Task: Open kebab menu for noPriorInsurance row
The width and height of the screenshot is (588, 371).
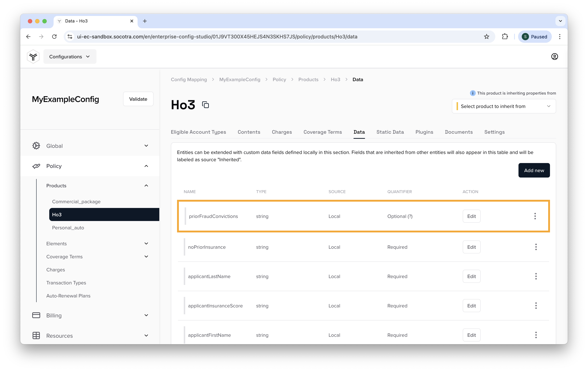Action: 536,247
